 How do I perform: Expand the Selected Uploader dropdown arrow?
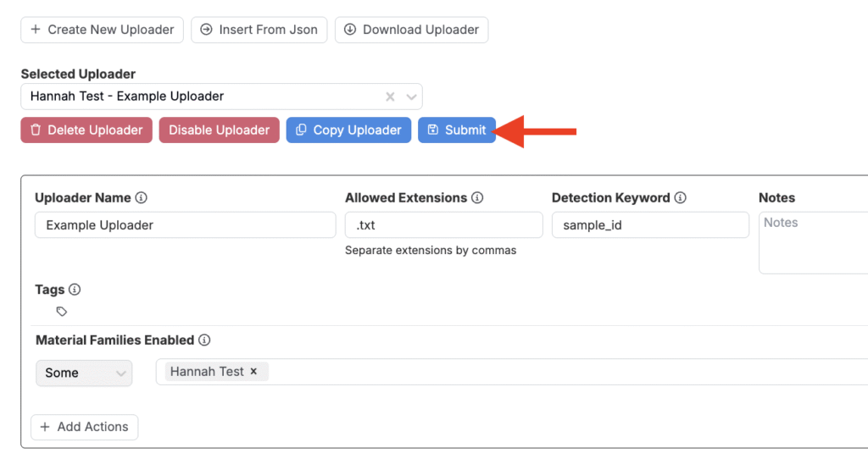[x=411, y=97]
